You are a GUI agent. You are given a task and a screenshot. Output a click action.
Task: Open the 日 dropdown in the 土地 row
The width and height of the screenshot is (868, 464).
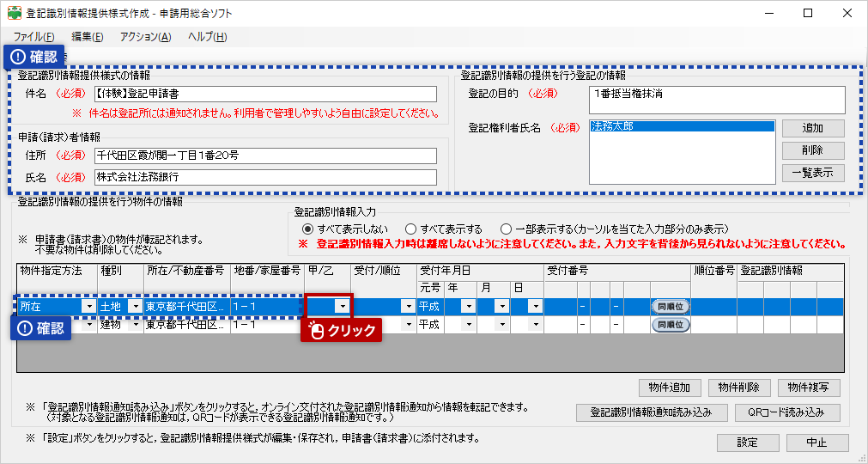coord(535,306)
